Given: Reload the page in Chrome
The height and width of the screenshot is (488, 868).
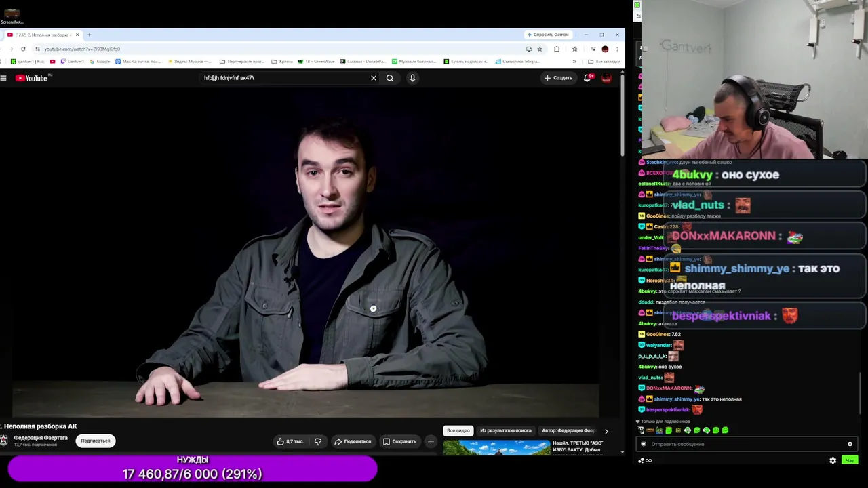Looking at the screenshot, I should (23, 49).
